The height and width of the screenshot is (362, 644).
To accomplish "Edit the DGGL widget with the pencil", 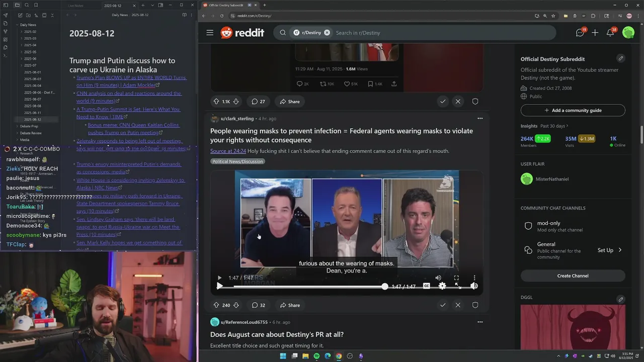I will [621, 299].
